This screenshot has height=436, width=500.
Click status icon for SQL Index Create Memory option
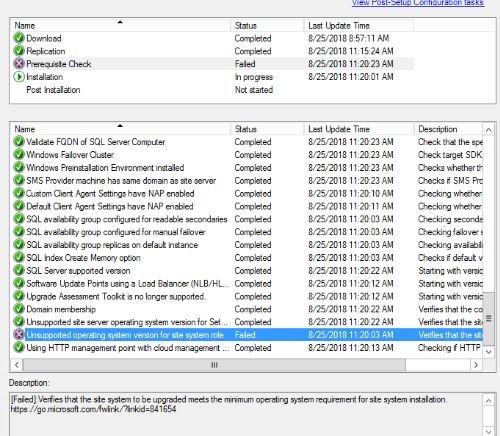pyautogui.click(x=19, y=258)
